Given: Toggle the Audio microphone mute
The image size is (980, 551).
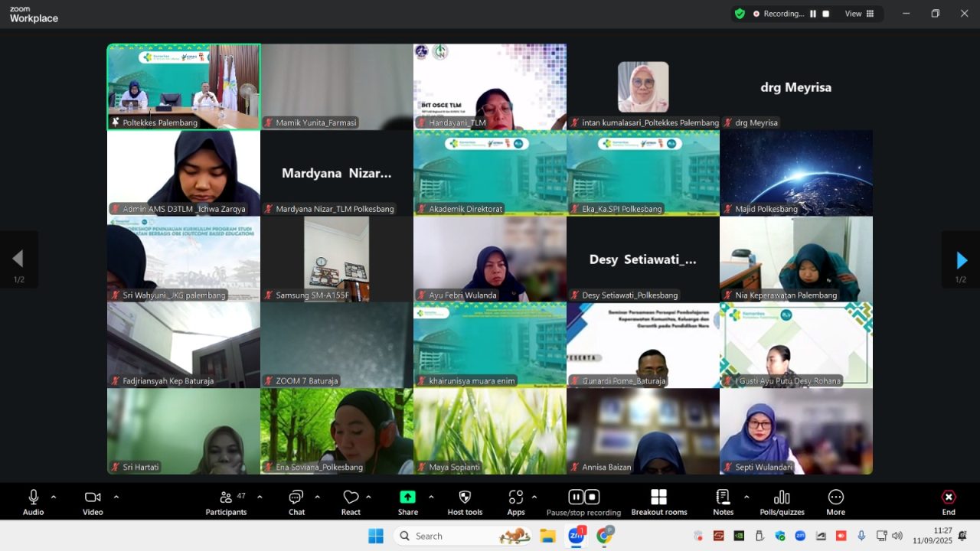Looking at the screenshot, I should (33, 501).
